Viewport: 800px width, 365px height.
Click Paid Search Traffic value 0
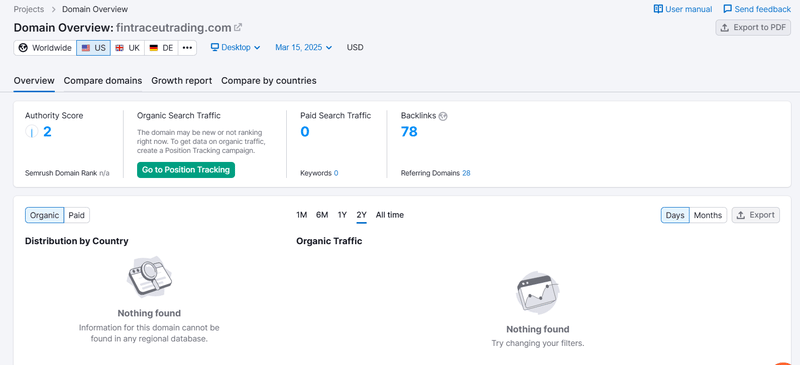coord(305,132)
